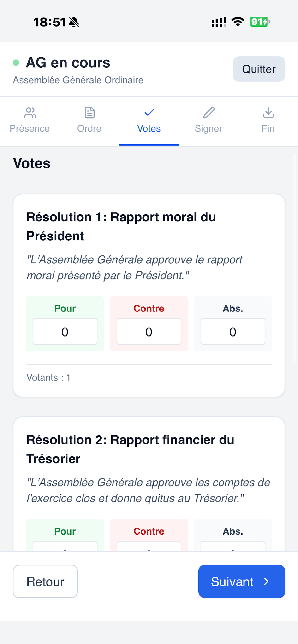Image resolution: width=298 pixels, height=644 pixels.
Task: Tap the green AG status dot
Action: click(x=16, y=63)
